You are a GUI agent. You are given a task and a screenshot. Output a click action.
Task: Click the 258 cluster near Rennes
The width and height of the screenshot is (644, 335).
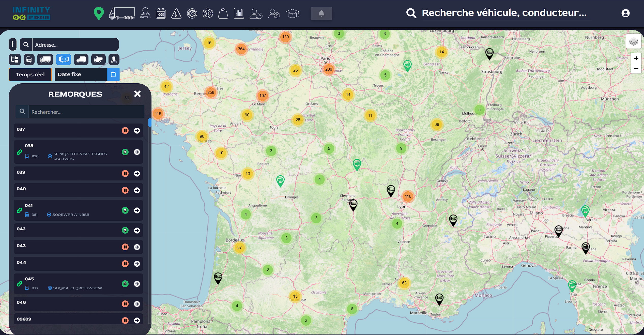pyautogui.click(x=211, y=92)
